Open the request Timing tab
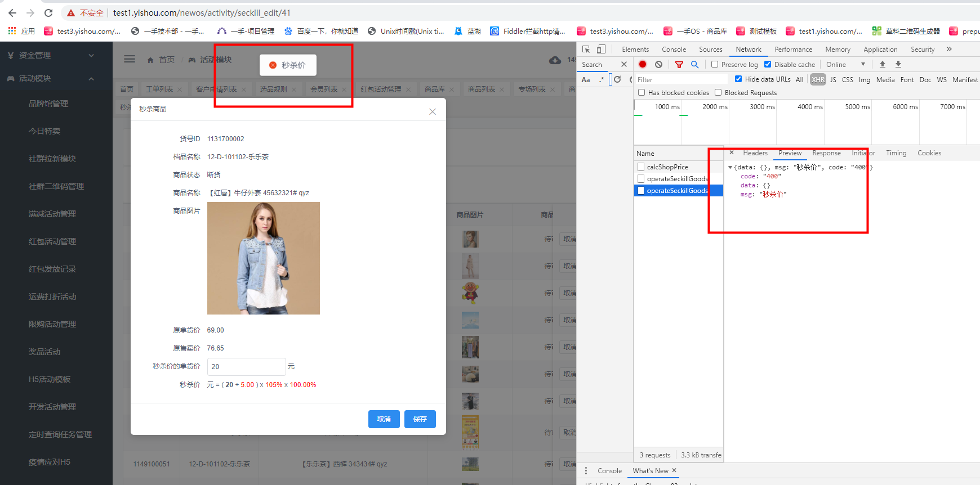 896,153
